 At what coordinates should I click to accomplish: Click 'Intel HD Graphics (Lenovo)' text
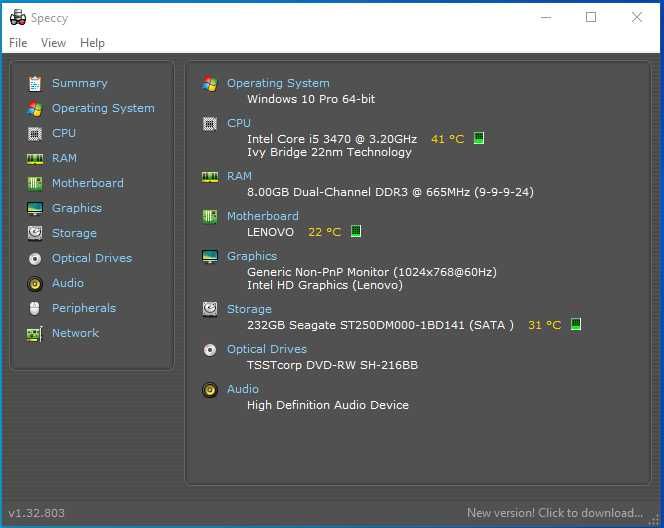[x=325, y=285]
